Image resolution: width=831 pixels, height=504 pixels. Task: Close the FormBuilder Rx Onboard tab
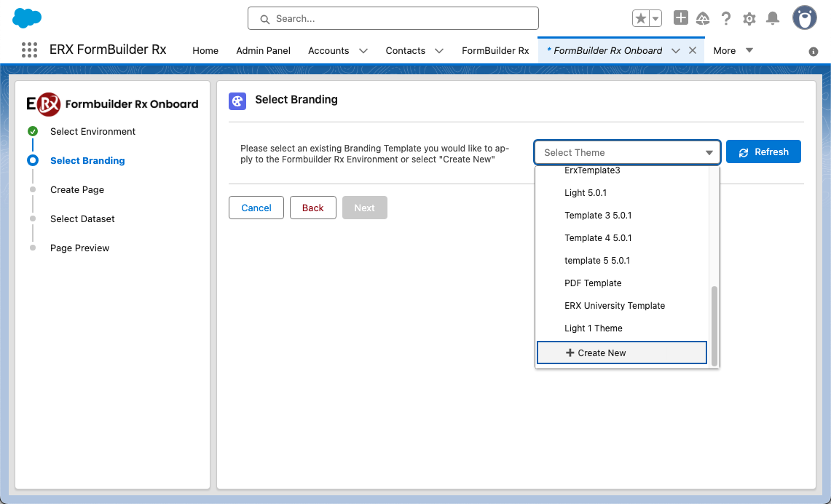click(x=693, y=50)
